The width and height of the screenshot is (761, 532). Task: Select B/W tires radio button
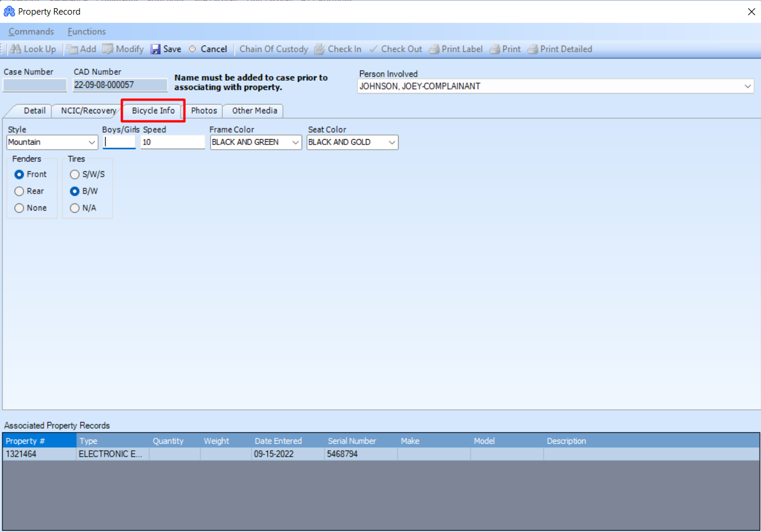click(75, 191)
